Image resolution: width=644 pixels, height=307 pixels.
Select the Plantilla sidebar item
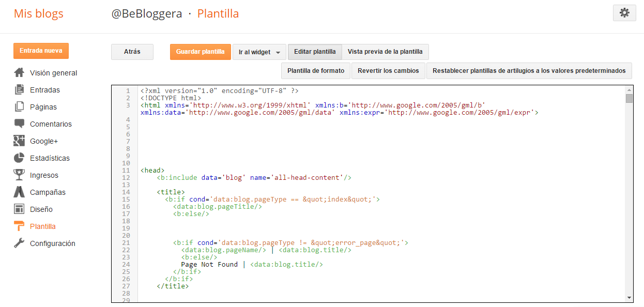click(43, 226)
